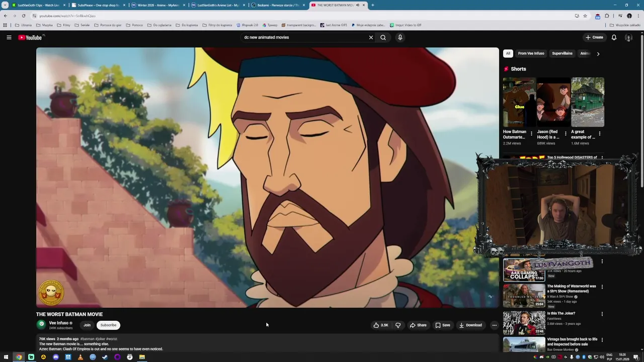
Task: Dislike the video with thumbs down
Action: click(x=398, y=325)
